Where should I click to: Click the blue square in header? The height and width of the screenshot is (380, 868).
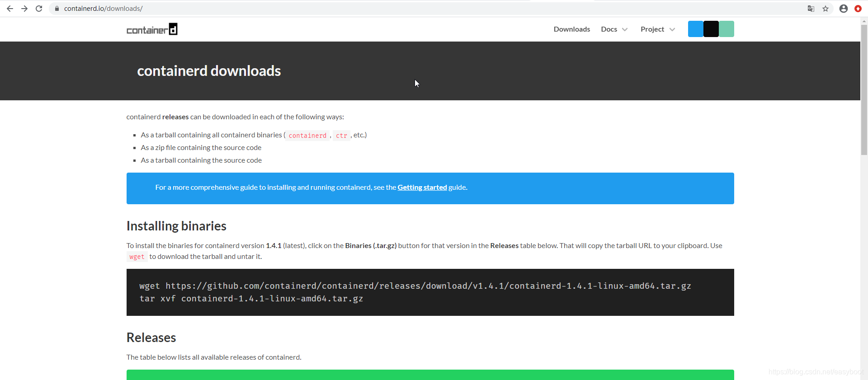(696, 29)
